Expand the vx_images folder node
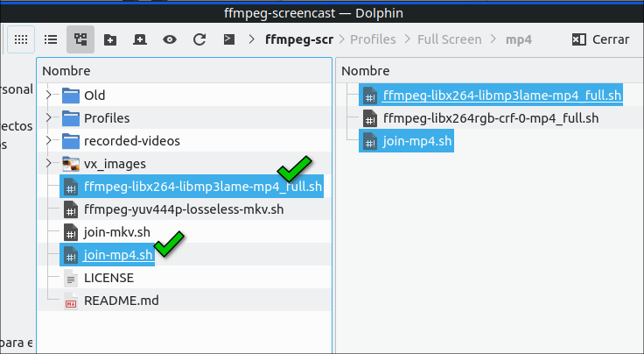This screenshot has height=354, width=644. [x=49, y=164]
